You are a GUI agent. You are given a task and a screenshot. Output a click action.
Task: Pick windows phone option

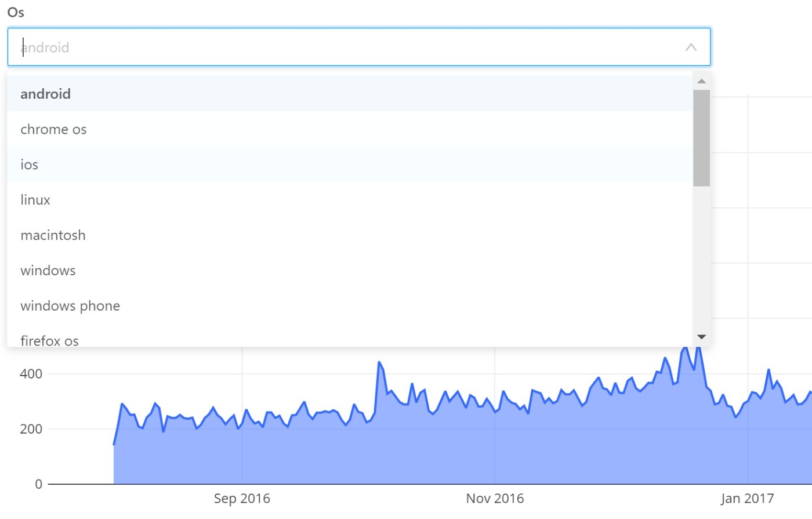click(x=350, y=306)
